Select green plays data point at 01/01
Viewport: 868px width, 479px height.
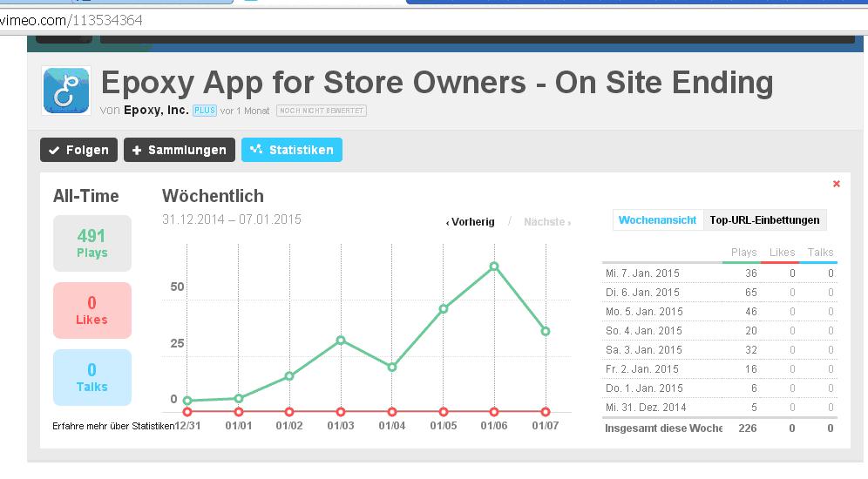click(239, 398)
